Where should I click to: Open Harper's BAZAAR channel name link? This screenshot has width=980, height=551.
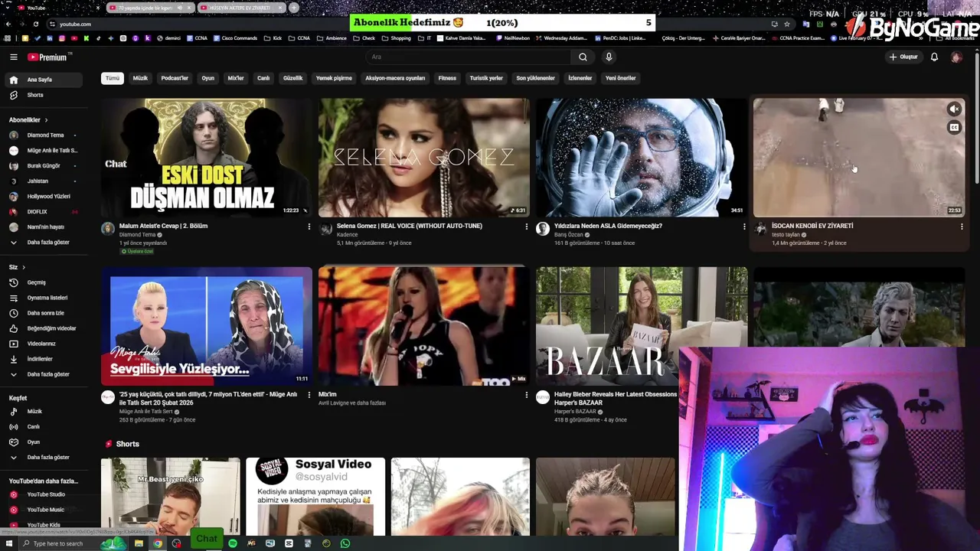tap(575, 412)
